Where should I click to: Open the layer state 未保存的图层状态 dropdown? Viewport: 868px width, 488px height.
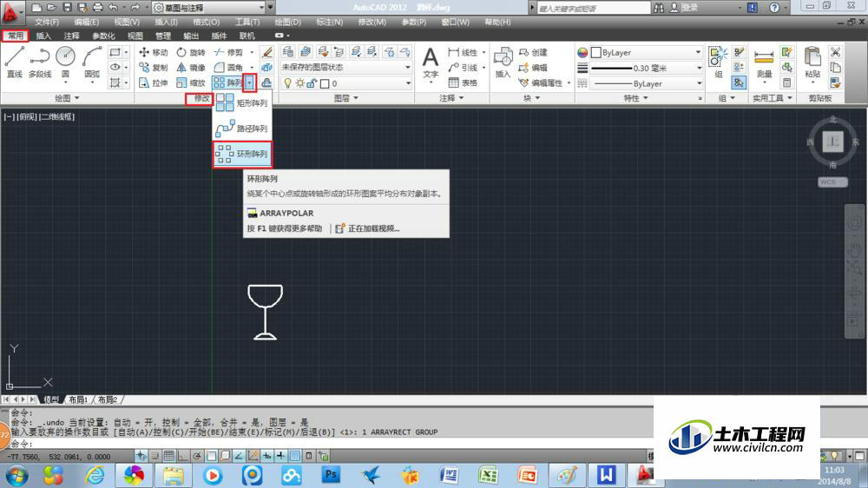tap(346, 67)
